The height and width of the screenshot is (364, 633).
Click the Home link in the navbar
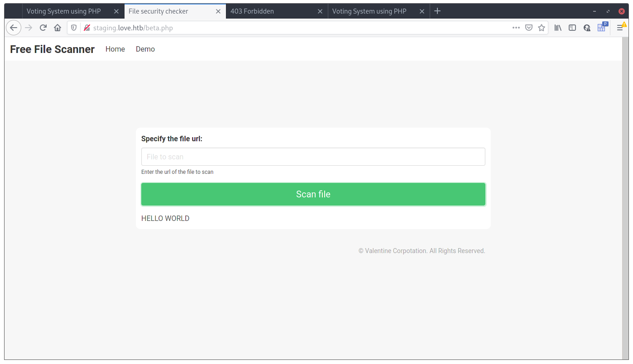[x=115, y=49]
